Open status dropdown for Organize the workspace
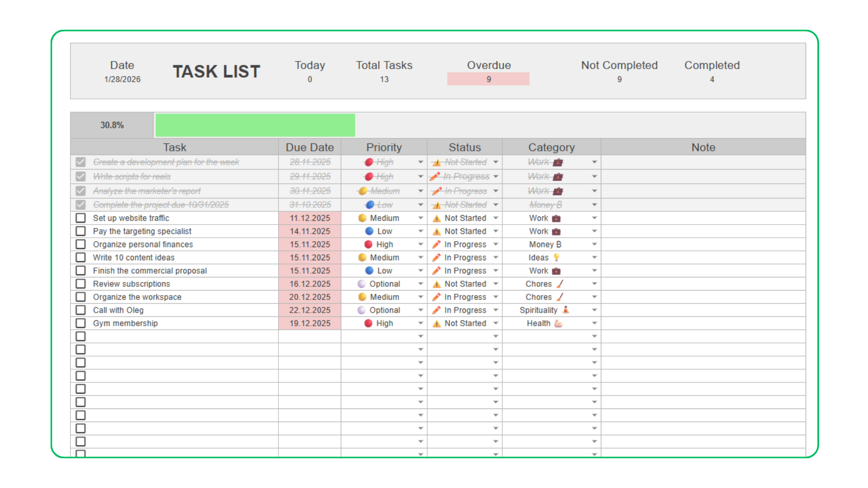 point(495,297)
